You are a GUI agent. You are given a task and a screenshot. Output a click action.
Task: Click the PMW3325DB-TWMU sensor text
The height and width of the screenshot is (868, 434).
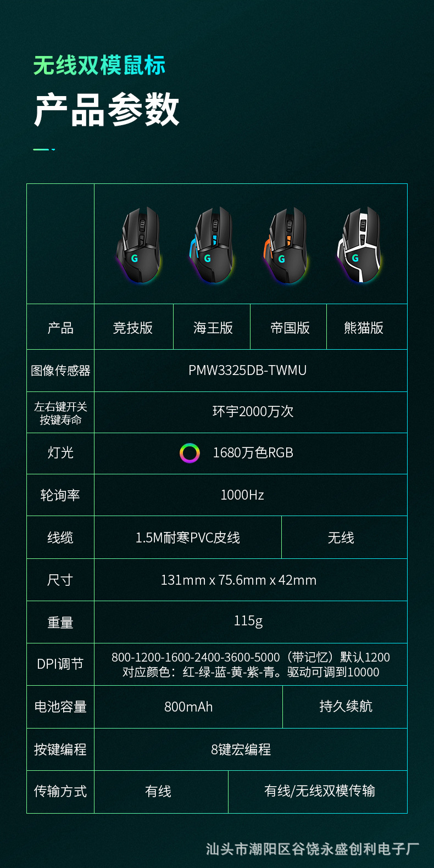click(x=248, y=371)
